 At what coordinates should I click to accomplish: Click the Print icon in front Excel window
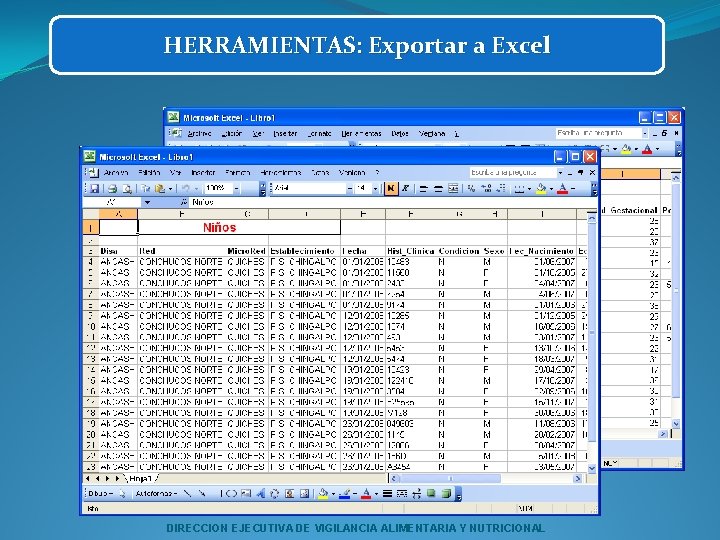click(x=112, y=188)
